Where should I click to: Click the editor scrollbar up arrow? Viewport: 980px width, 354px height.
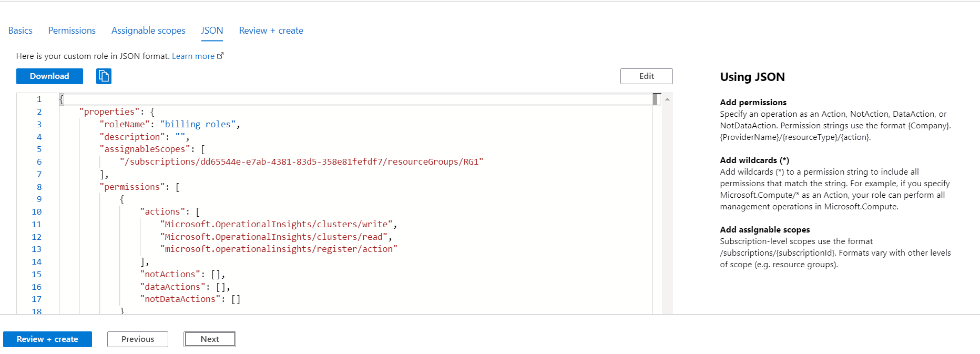coord(667,99)
